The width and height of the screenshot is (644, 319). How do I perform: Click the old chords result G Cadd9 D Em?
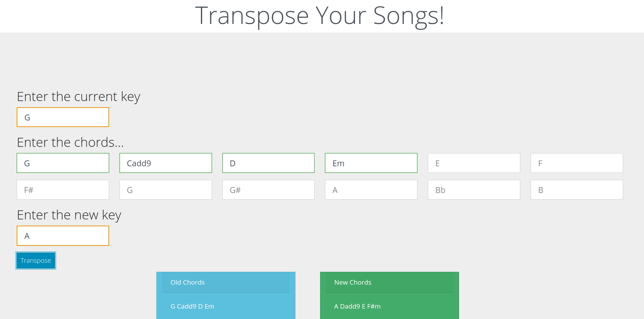192,306
